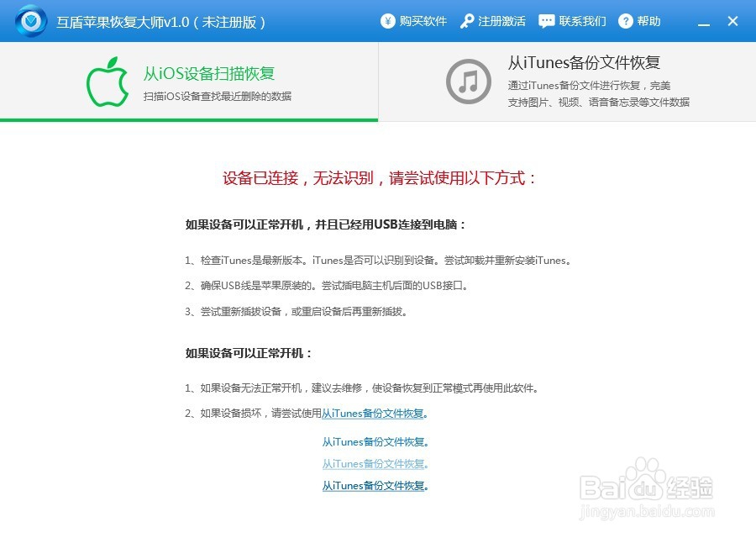Switch to 从iOS设备扫描恢复 tab
Screen dimensions: 756x538
pyautogui.click(x=189, y=81)
